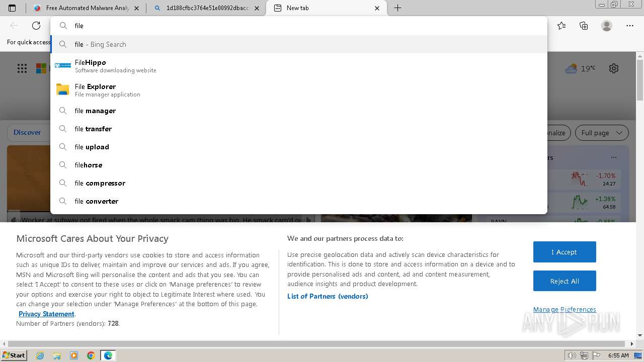Viewport: 644px width, 362px height.
Task: Switch to Microsoft Edge in the taskbar
Action: pyautogui.click(x=108, y=355)
